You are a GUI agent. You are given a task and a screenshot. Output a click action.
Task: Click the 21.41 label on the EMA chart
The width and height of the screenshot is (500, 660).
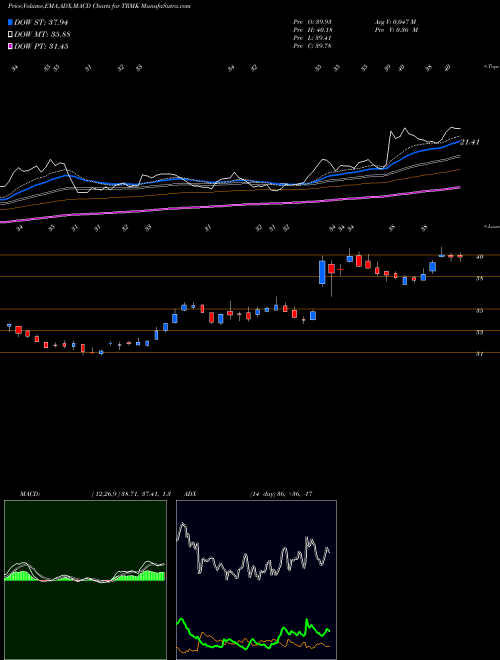pos(470,142)
